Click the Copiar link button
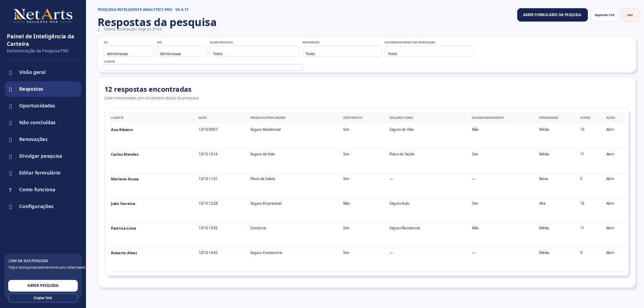The width and height of the screenshot is (644, 308). click(43, 298)
